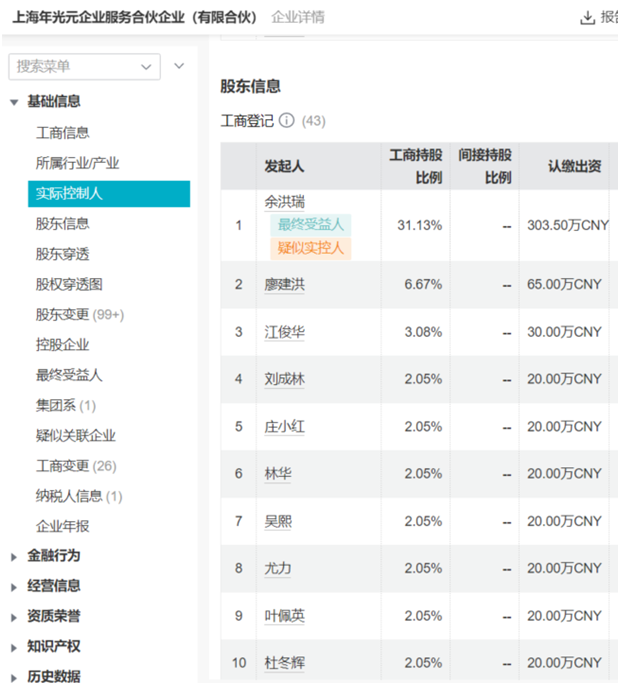Open 企业年报 in the sidebar
The width and height of the screenshot is (620, 685).
62,526
